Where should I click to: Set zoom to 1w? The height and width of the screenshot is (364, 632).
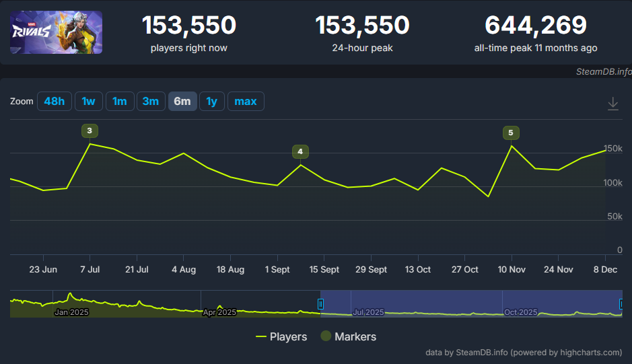coord(89,101)
